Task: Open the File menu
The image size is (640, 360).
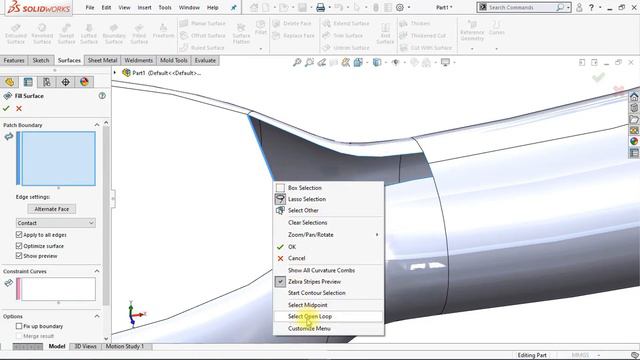Action: pyautogui.click(x=90, y=7)
